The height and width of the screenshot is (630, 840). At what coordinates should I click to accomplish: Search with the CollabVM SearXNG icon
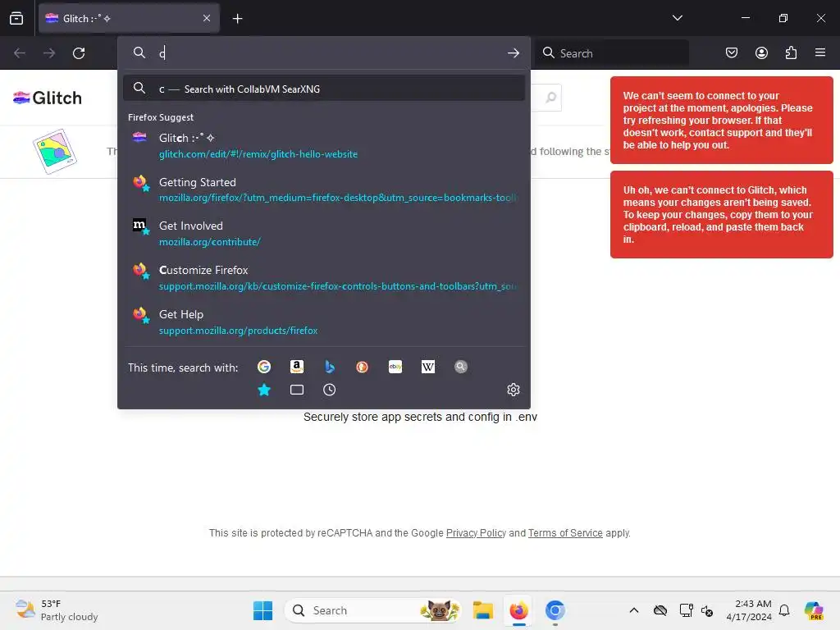[461, 367]
